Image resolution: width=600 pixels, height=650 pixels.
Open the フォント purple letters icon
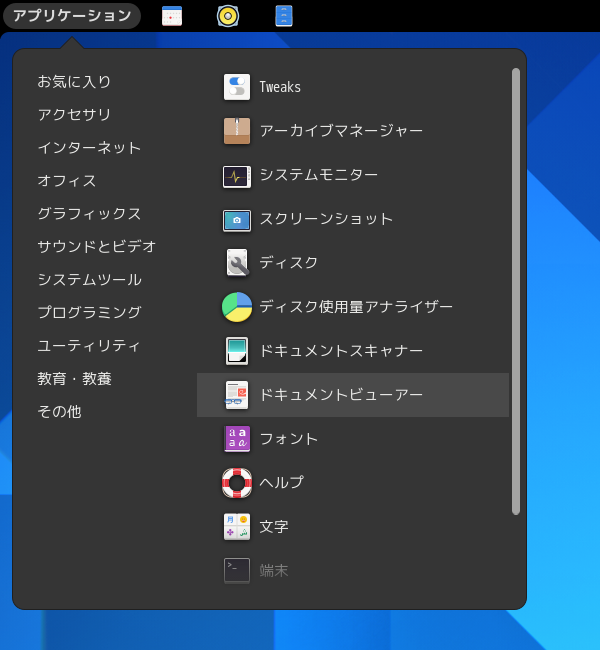click(x=237, y=439)
